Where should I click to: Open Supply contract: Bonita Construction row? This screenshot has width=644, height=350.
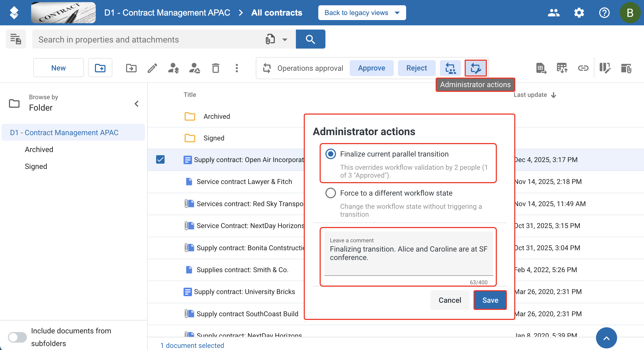coord(250,248)
